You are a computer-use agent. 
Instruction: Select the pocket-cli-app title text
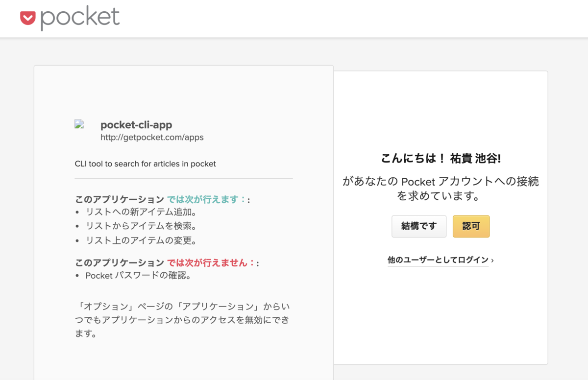point(136,125)
